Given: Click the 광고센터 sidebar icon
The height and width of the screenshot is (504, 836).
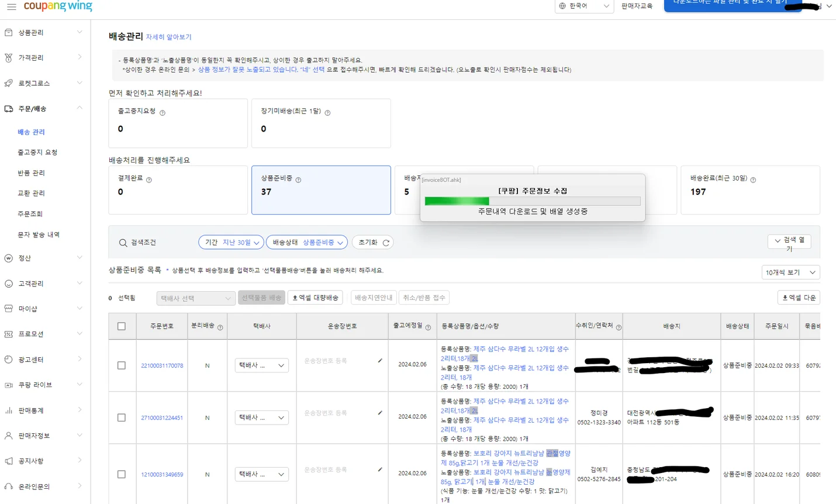Looking at the screenshot, I should 9,360.
